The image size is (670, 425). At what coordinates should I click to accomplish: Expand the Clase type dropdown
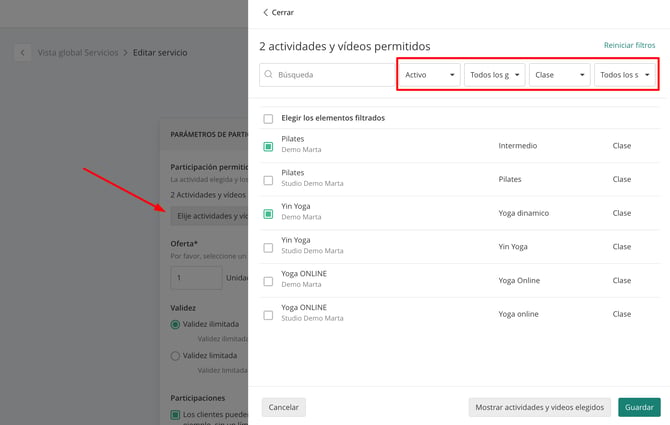click(560, 75)
